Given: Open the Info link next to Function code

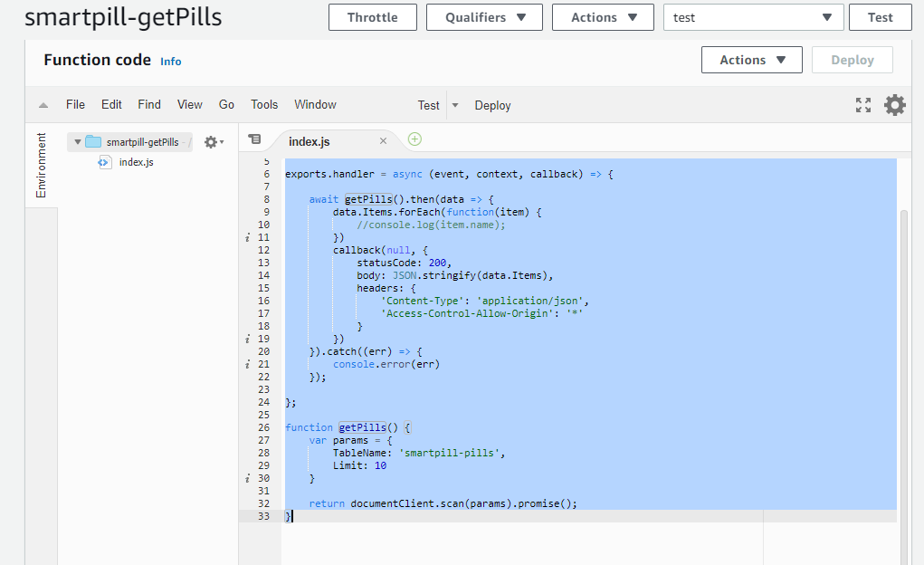Looking at the screenshot, I should [170, 62].
